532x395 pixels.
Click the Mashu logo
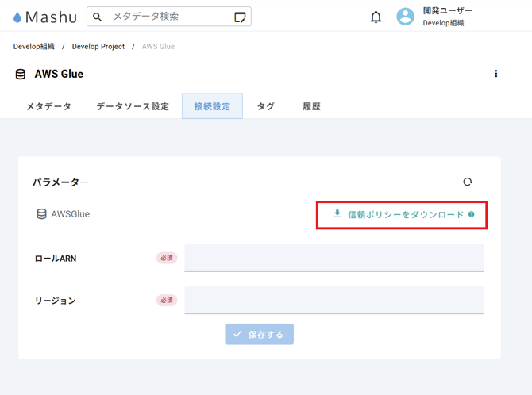coord(44,17)
